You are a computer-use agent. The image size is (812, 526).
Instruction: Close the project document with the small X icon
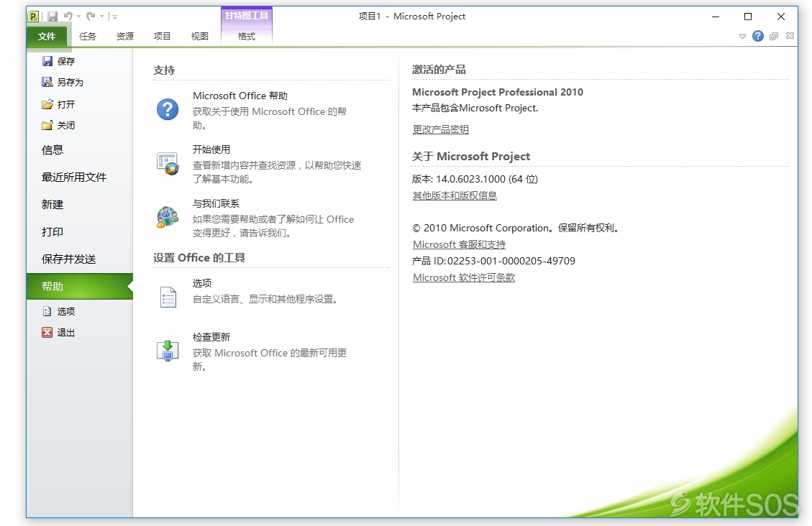tap(790, 36)
